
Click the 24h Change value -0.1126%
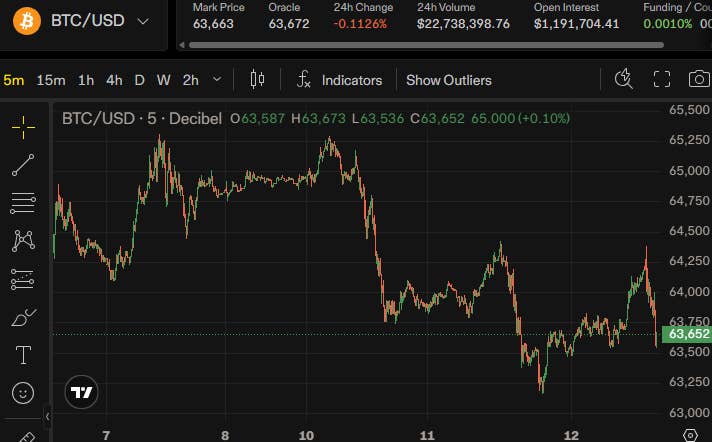[x=360, y=24]
